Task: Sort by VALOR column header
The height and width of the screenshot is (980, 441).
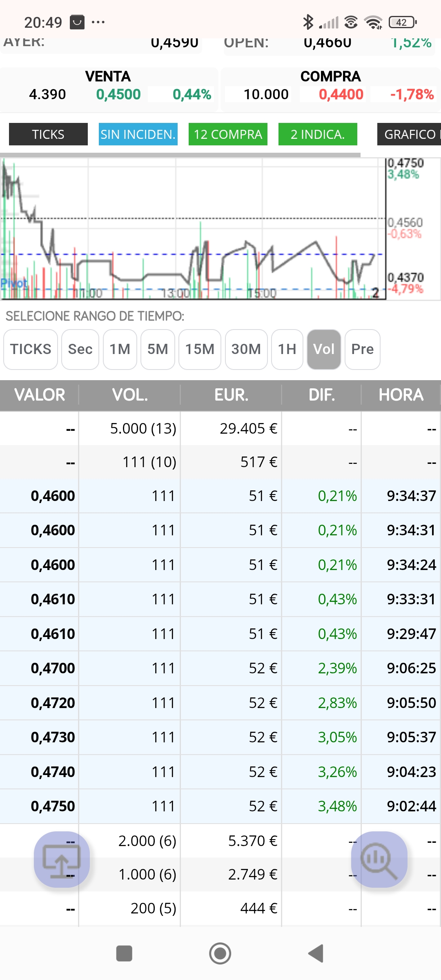Action: [x=40, y=395]
